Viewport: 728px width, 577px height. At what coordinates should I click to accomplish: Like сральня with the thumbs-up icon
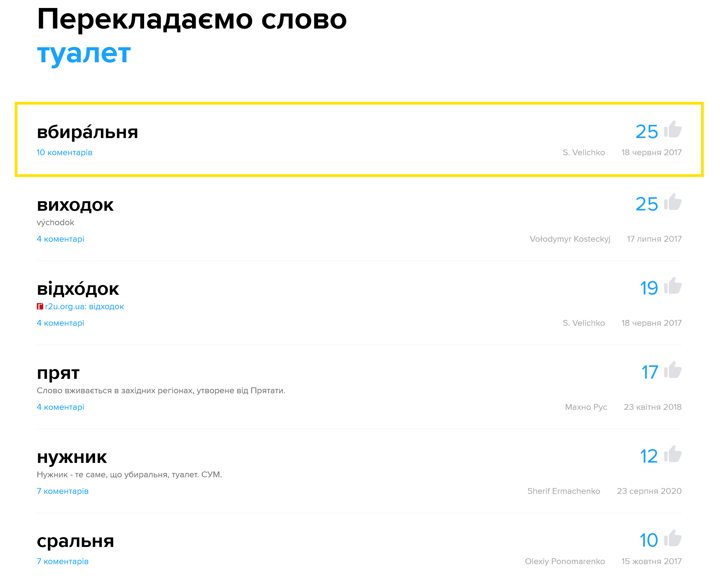(x=672, y=538)
